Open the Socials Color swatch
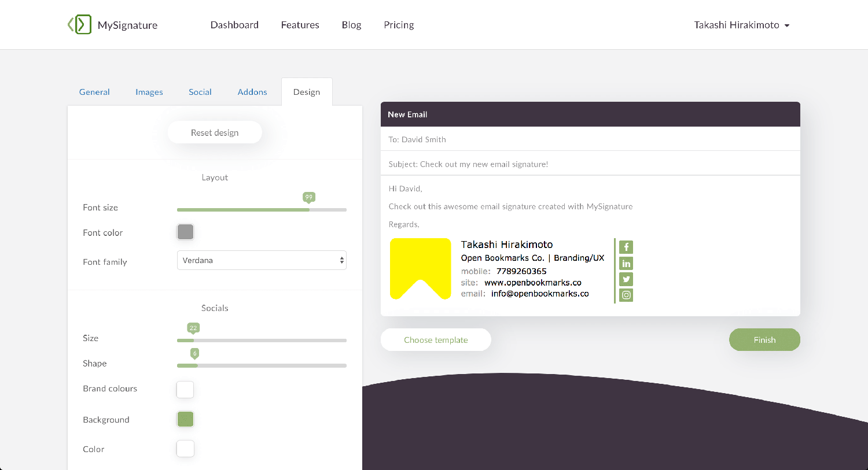 point(185,449)
